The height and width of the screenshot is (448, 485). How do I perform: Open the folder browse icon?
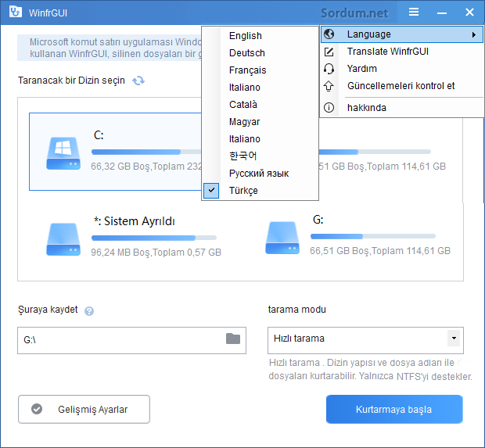tap(233, 339)
